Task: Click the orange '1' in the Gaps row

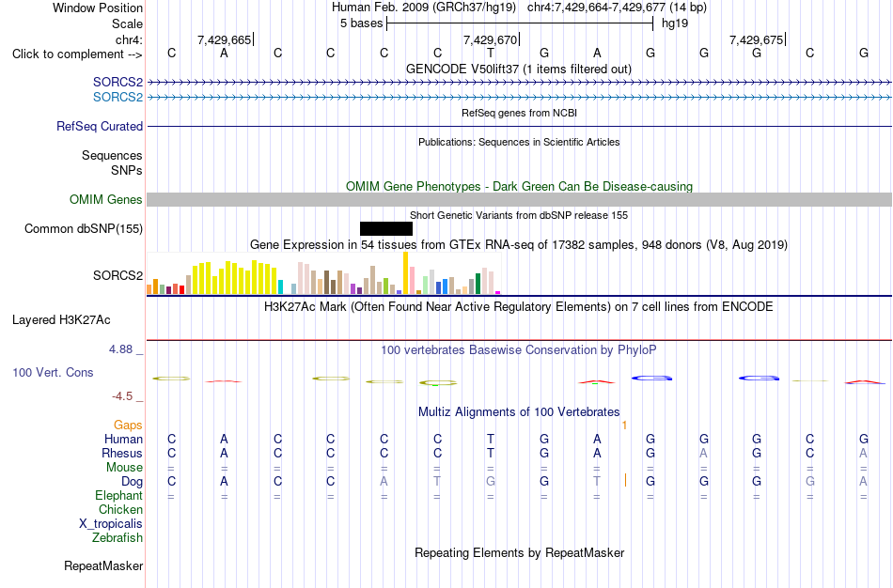Action: (625, 426)
